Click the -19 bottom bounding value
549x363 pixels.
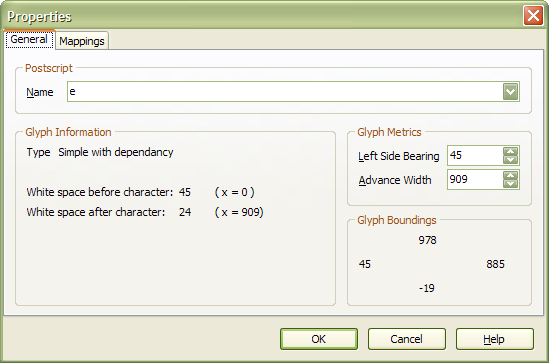coord(427,288)
